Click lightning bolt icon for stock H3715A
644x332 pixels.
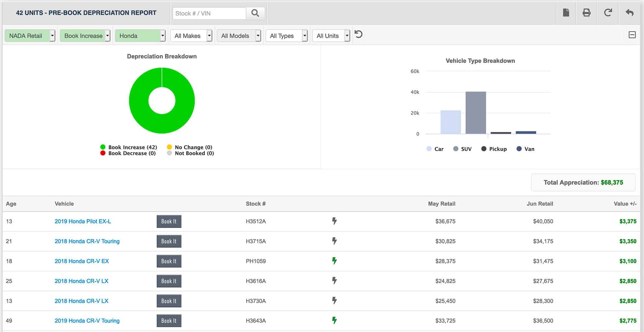pos(334,241)
